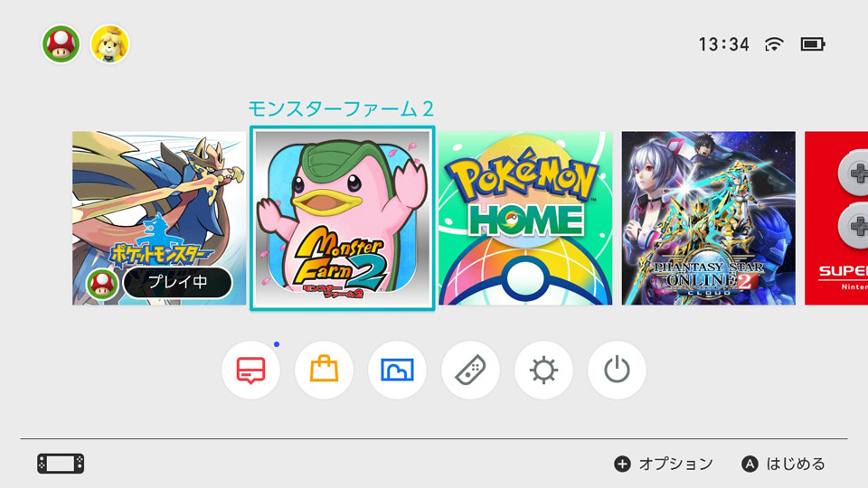Viewport: 868px width, 488px height.
Task: Open the Album gallery icon
Action: (x=397, y=371)
